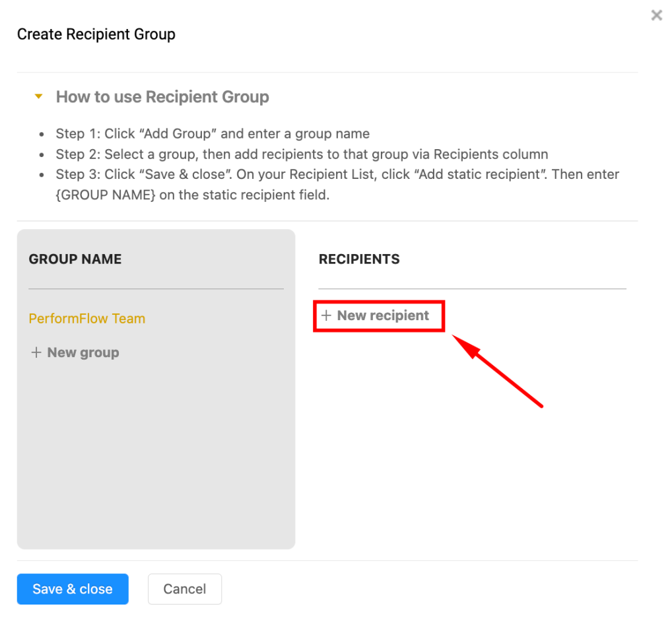Click the Save & close button
The height and width of the screenshot is (627, 672).
tap(73, 589)
